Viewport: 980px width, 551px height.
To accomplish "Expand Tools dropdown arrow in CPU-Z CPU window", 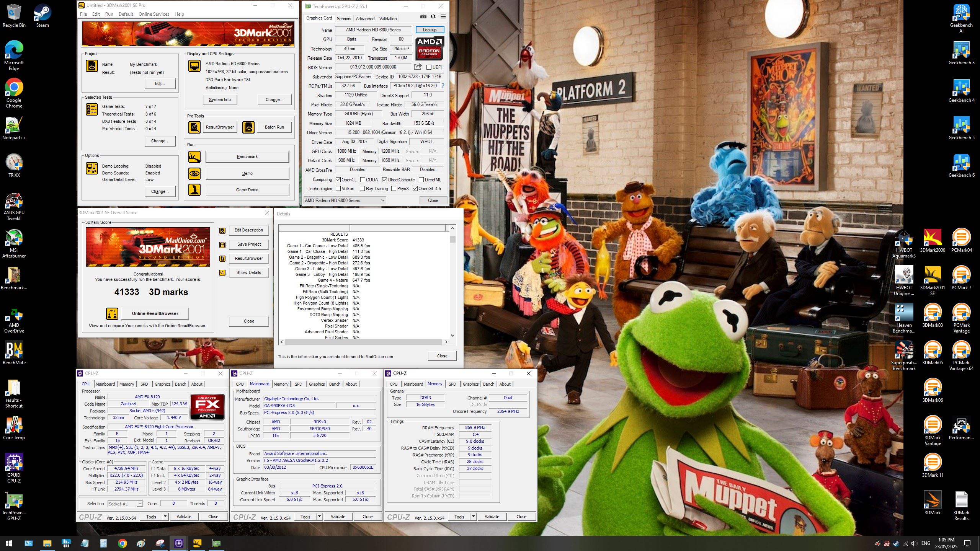I will coord(165,517).
